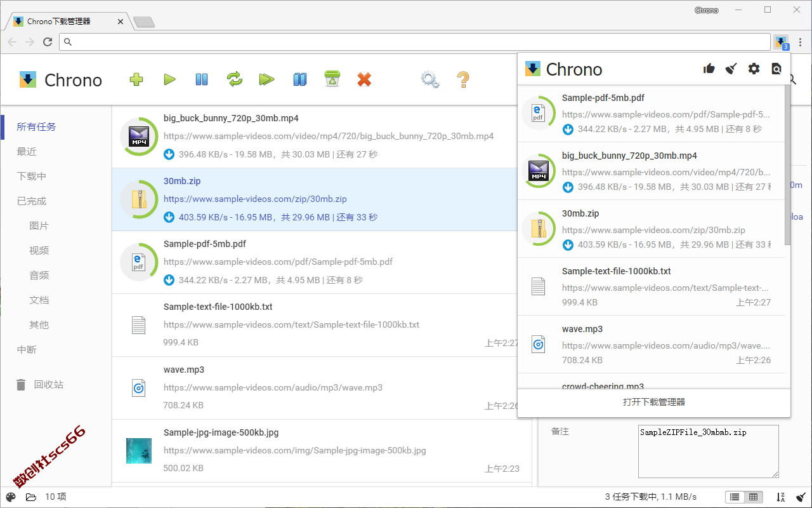Click the zip file icon of 30mb.zip in main list
This screenshot has height=508, width=812.
pos(138,199)
